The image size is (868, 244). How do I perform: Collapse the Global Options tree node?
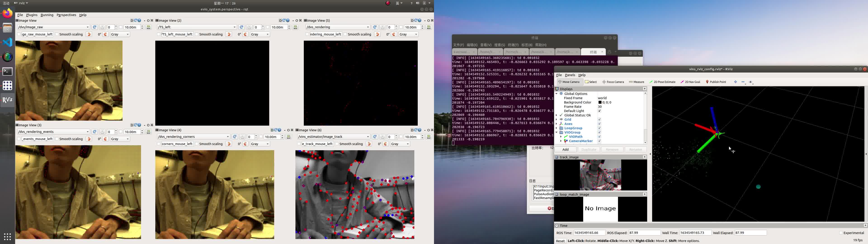[x=557, y=94]
